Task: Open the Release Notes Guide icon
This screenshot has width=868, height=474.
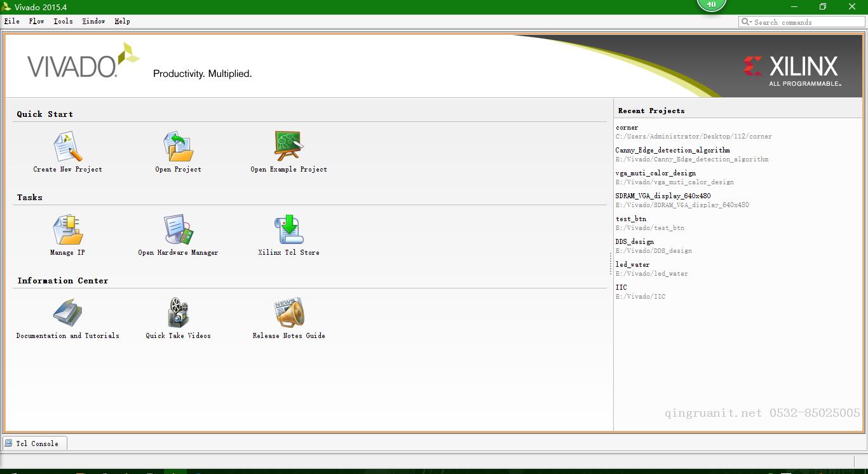Action: click(288, 313)
